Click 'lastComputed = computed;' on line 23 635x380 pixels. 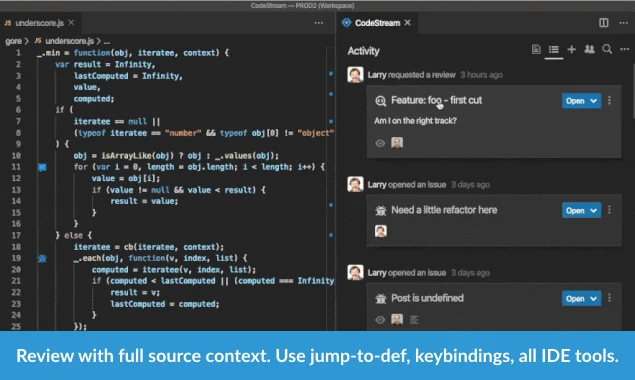click(x=165, y=304)
